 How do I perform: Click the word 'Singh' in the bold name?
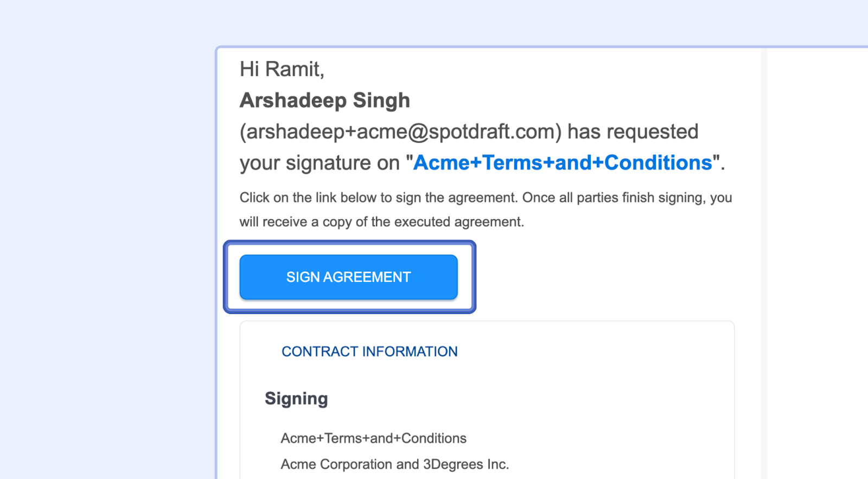coord(381,100)
